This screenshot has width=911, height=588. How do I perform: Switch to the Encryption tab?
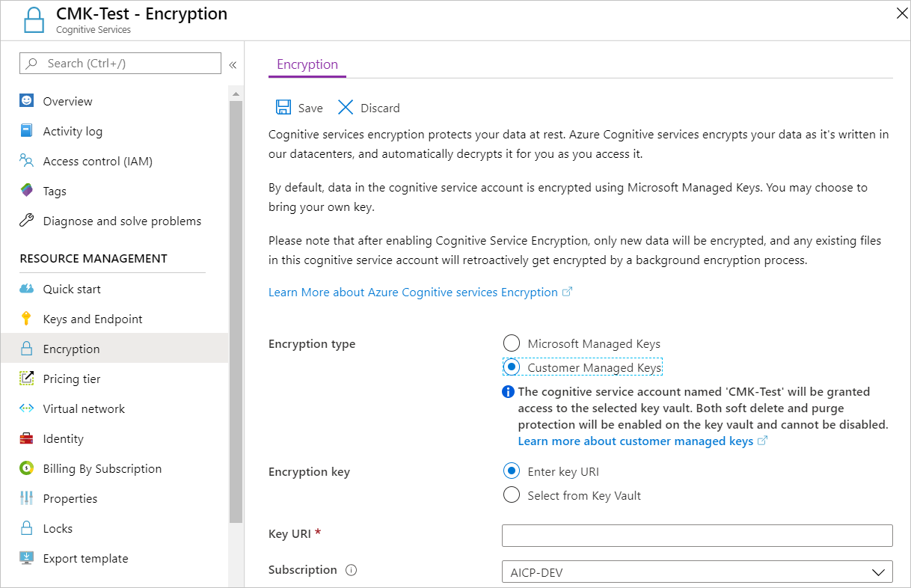(x=307, y=64)
